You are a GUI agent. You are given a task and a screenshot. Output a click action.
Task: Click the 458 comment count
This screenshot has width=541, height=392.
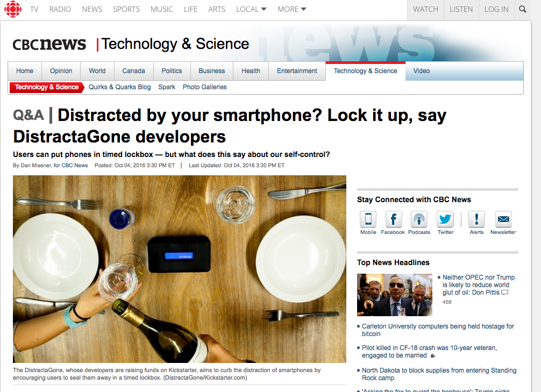(x=447, y=302)
